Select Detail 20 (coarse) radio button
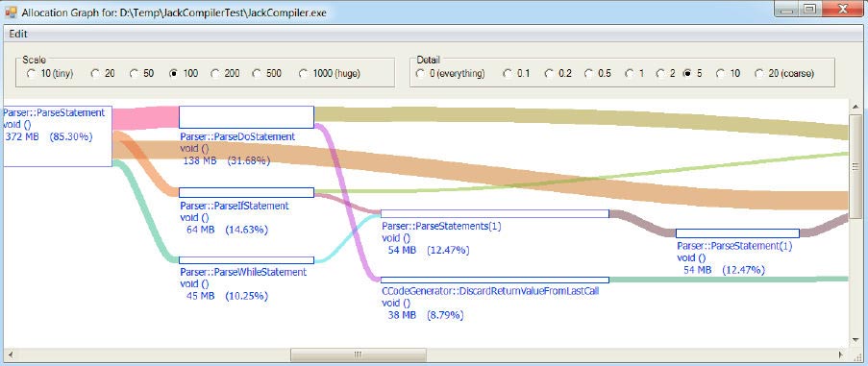This screenshot has height=366, width=868. tap(759, 74)
